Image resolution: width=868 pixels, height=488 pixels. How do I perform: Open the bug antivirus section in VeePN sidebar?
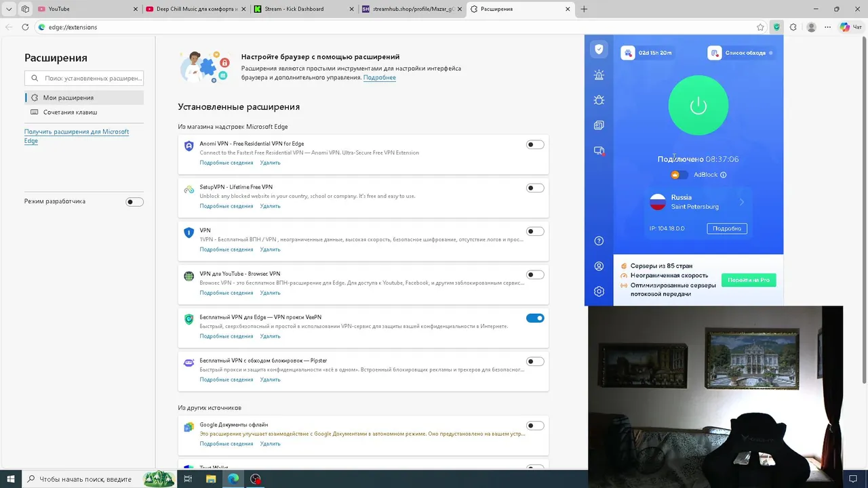[x=598, y=100]
